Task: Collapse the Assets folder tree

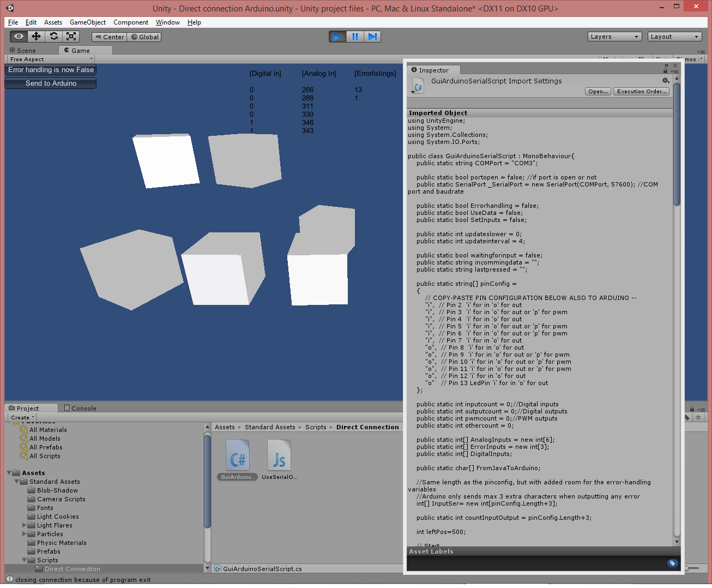Action: (x=9, y=473)
